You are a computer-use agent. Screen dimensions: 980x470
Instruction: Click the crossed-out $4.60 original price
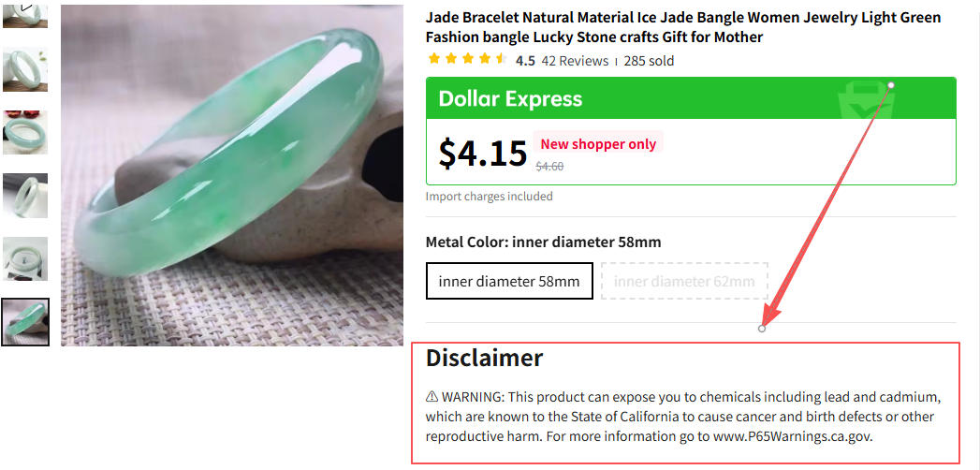(x=549, y=167)
